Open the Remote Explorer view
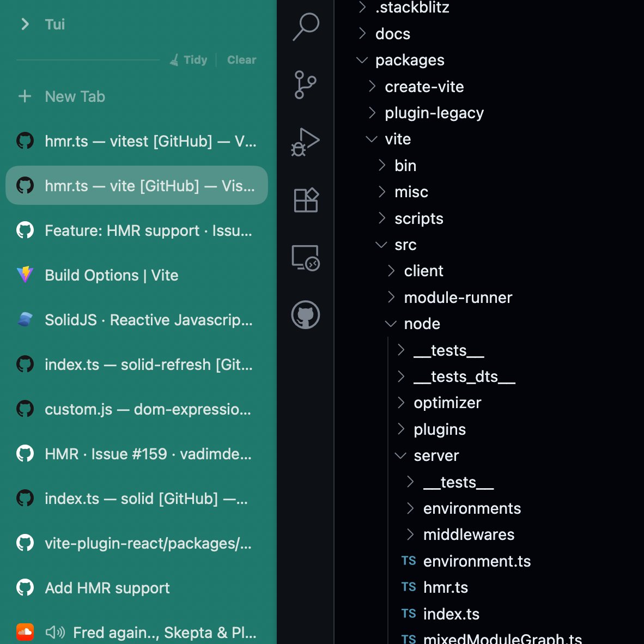This screenshot has height=644, width=644. click(x=306, y=258)
